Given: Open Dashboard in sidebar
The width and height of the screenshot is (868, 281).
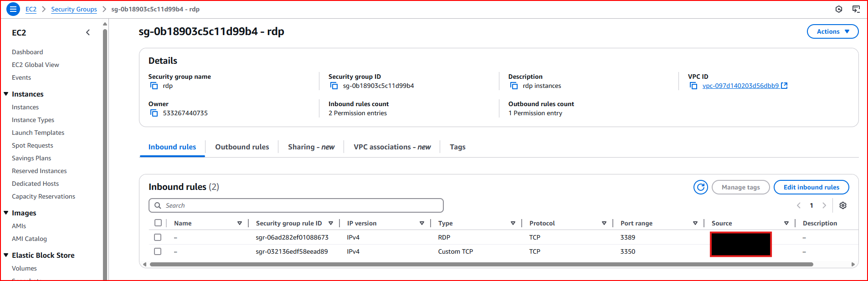Looking at the screenshot, I should (x=27, y=52).
